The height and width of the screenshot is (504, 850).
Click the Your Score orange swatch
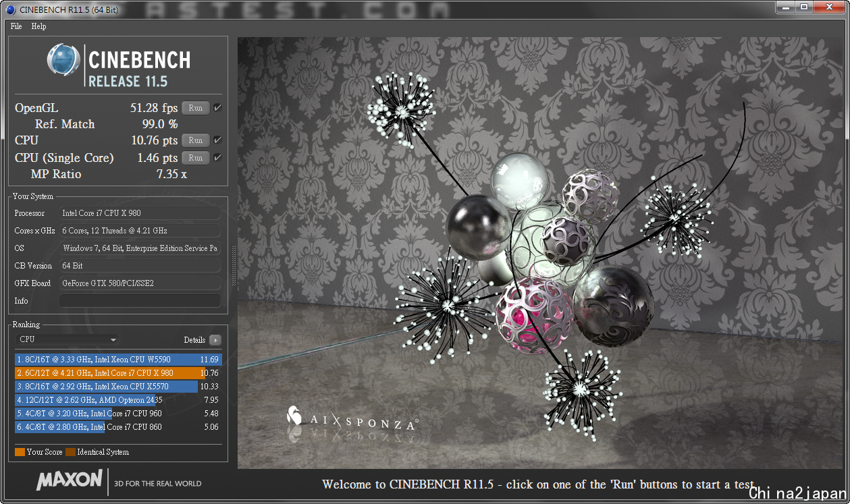(x=20, y=452)
